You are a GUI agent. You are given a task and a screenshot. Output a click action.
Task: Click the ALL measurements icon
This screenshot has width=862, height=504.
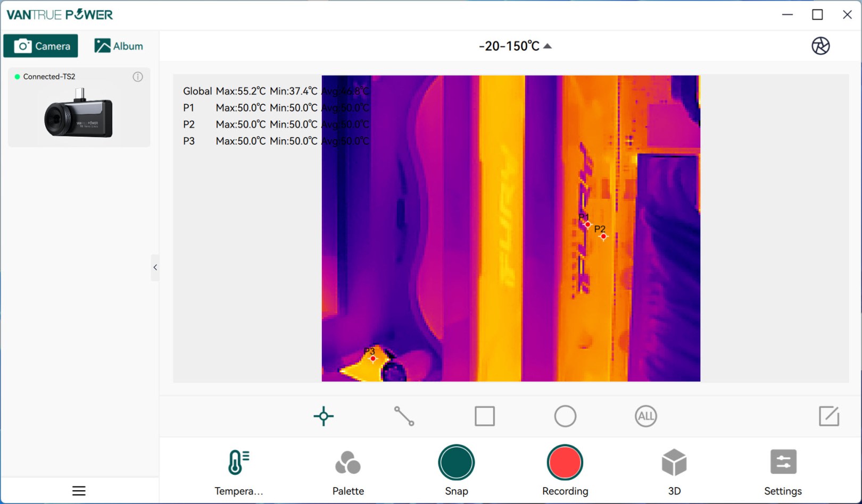coord(646,416)
